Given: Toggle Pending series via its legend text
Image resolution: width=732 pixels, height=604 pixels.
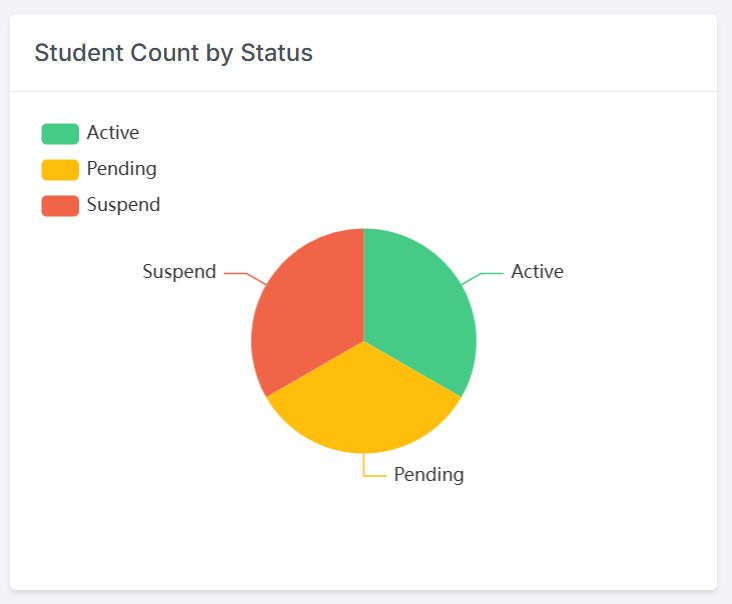Looking at the screenshot, I should [x=122, y=169].
